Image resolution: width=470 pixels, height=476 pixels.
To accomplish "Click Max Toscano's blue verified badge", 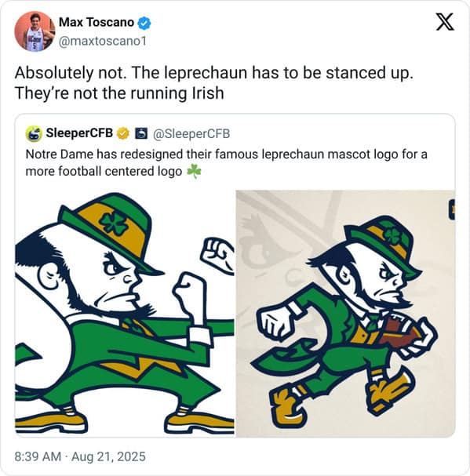I will click(x=144, y=23).
